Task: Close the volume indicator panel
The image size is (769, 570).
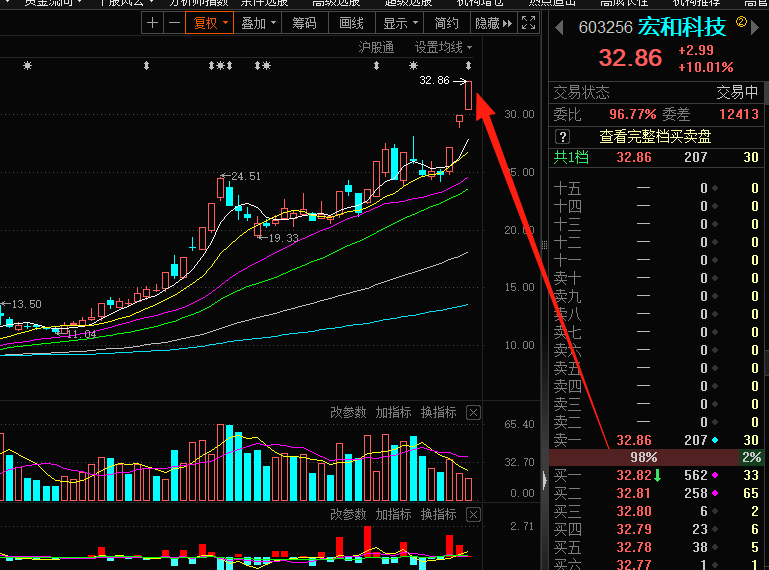Action: (473, 413)
